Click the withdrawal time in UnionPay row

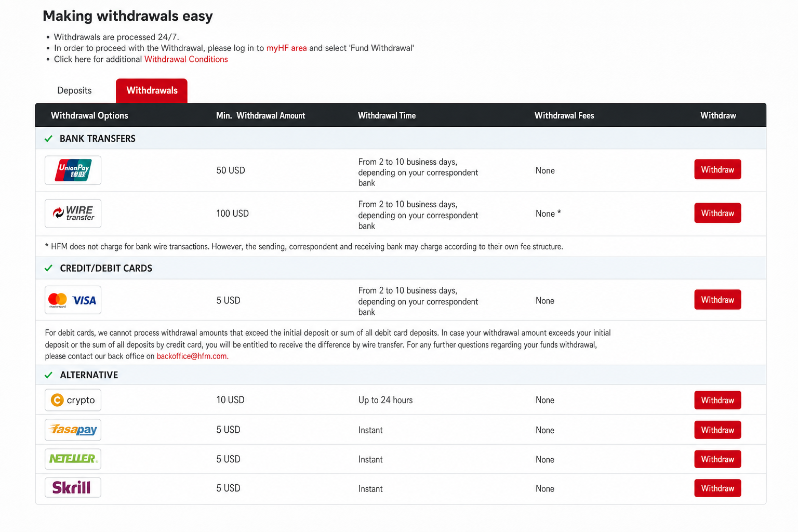coord(418,172)
